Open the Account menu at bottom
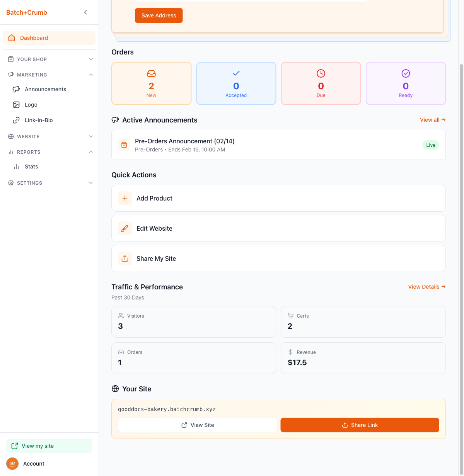 coord(34,464)
